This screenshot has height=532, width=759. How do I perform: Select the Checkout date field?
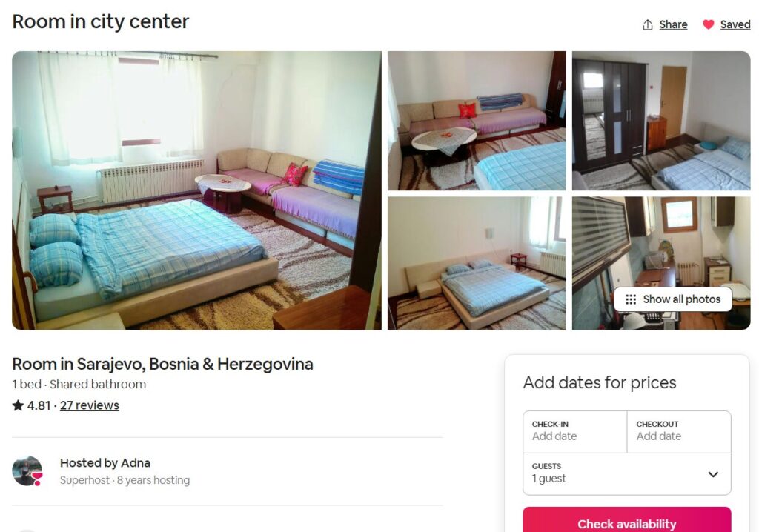[679, 432]
